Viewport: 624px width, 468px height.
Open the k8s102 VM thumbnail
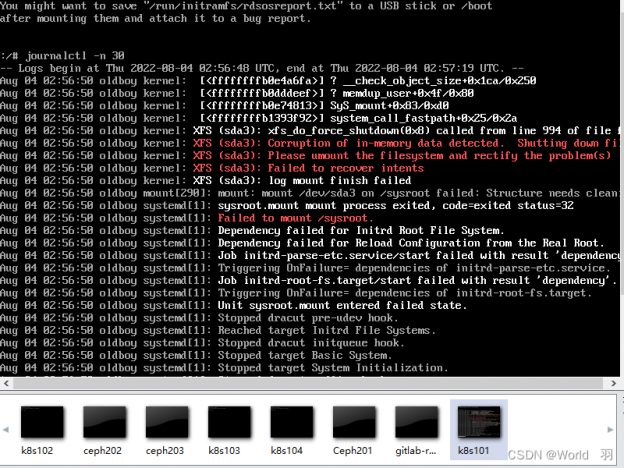point(42,422)
